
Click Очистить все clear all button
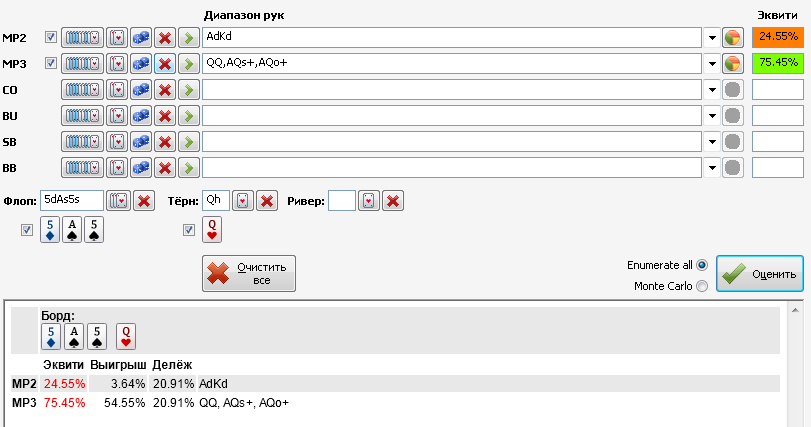click(x=249, y=273)
